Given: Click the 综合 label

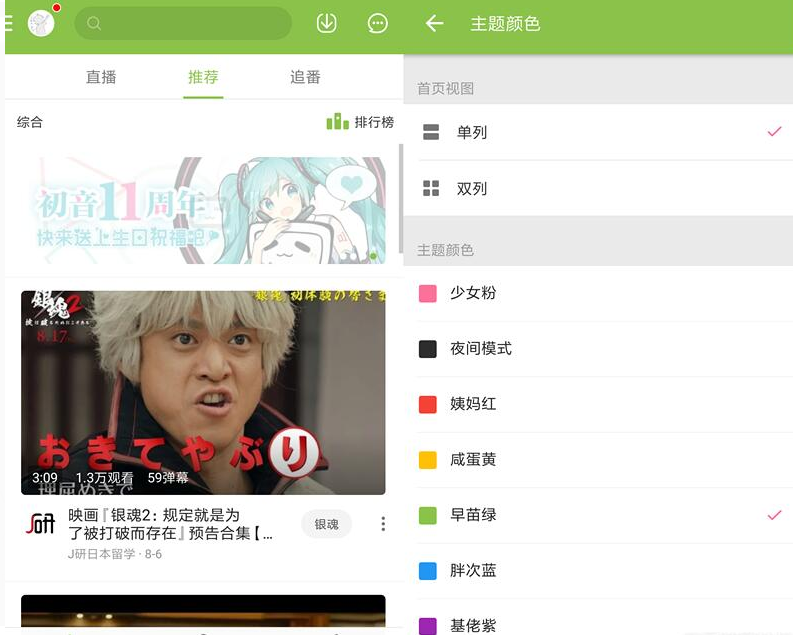Looking at the screenshot, I should tap(30, 122).
